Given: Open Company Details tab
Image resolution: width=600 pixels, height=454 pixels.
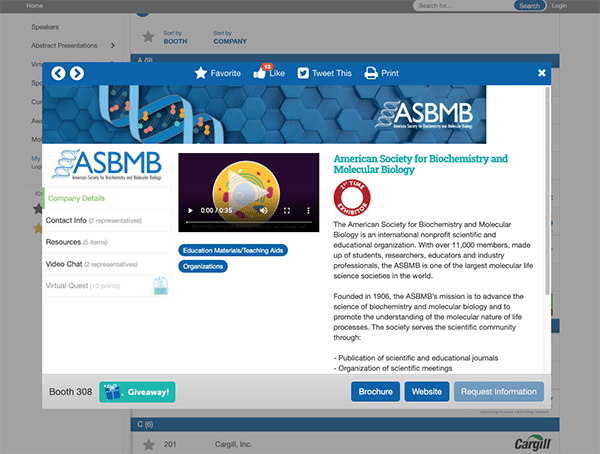Looking at the screenshot, I should [x=107, y=198].
